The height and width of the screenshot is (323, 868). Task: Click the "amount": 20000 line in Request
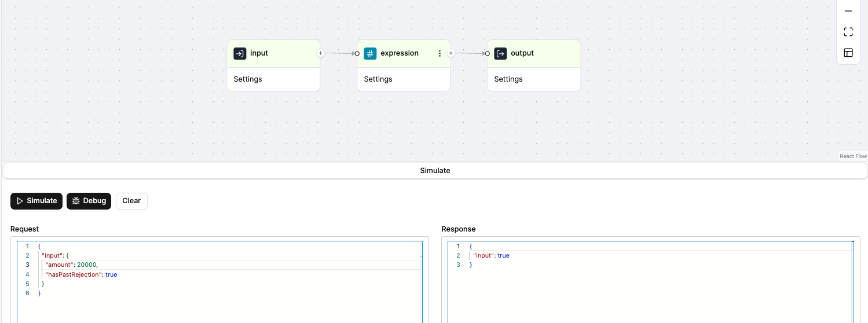72,265
